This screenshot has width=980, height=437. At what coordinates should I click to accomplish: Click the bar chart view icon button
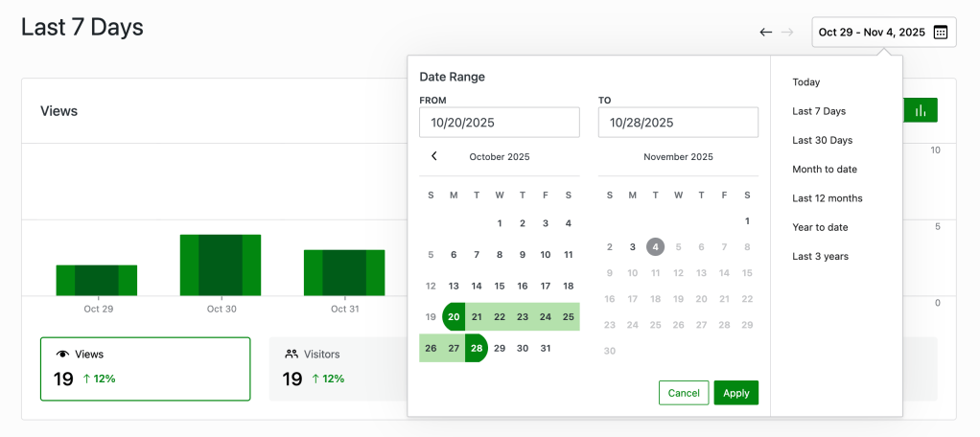[x=921, y=111]
